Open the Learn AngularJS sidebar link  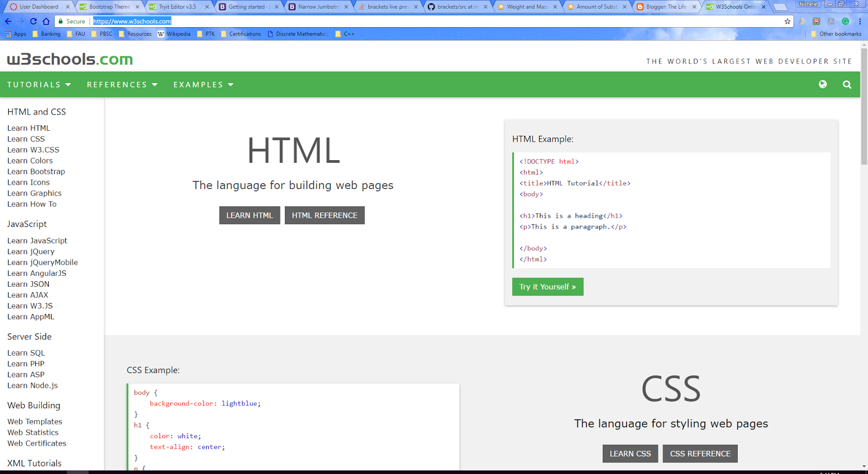click(37, 273)
